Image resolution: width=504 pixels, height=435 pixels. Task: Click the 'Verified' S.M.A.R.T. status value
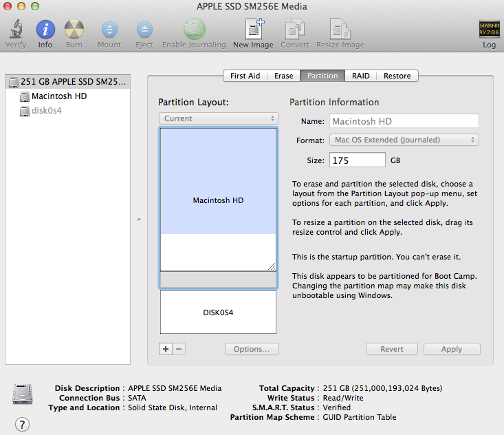(x=336, y=407)
